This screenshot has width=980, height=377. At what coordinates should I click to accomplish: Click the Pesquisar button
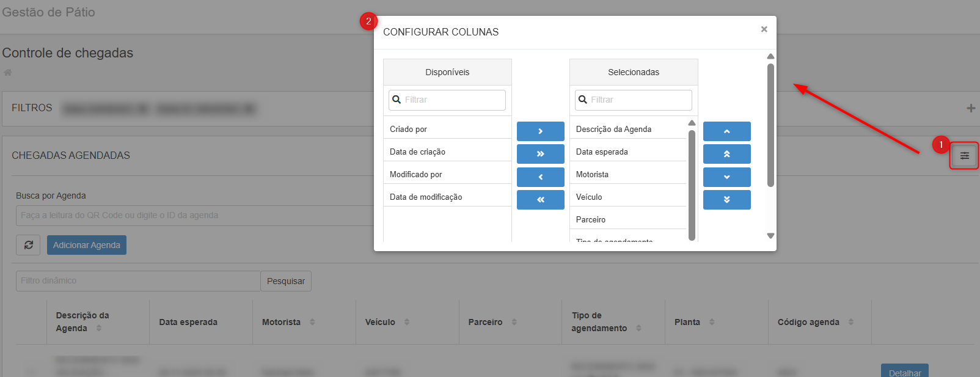[285, 281]
